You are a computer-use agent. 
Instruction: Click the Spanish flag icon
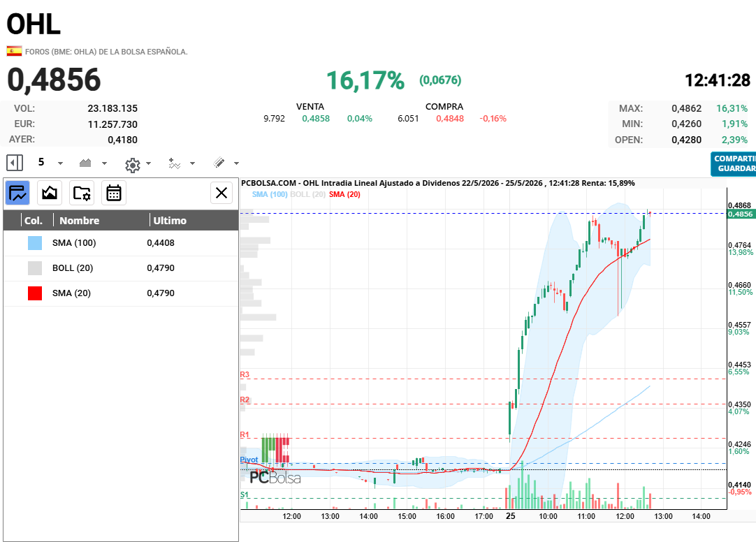click(x=14, y=50)
